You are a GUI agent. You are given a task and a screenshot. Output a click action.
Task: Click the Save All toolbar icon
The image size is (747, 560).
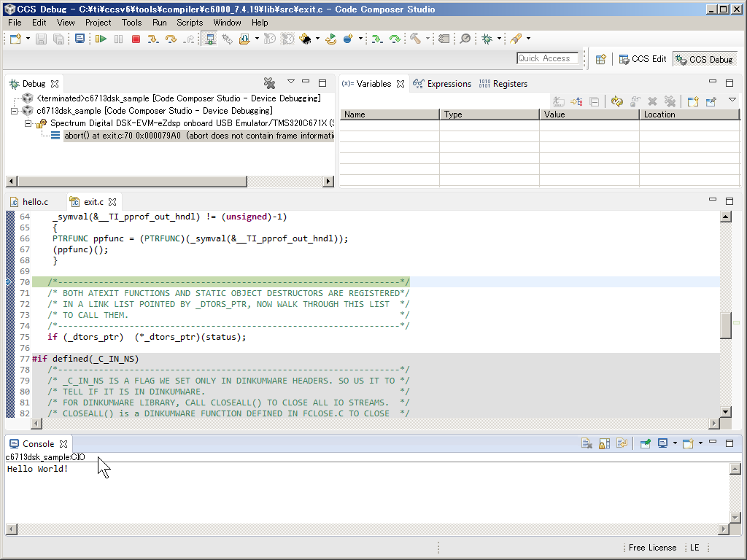tap(58, 39)
